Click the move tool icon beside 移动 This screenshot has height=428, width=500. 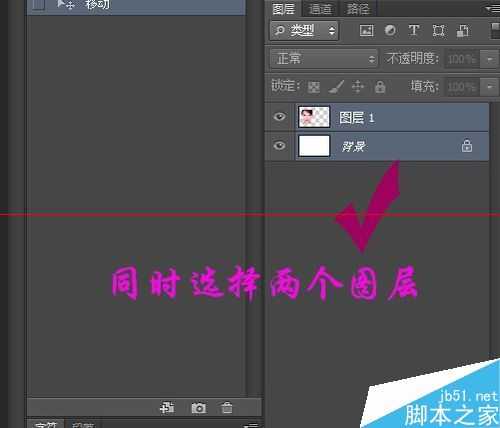tap(65, 4)
